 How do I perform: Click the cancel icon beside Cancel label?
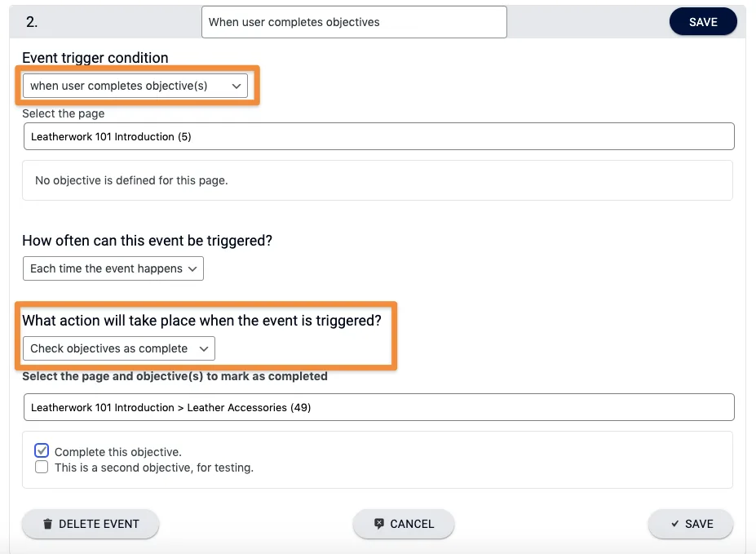[378, 524]
